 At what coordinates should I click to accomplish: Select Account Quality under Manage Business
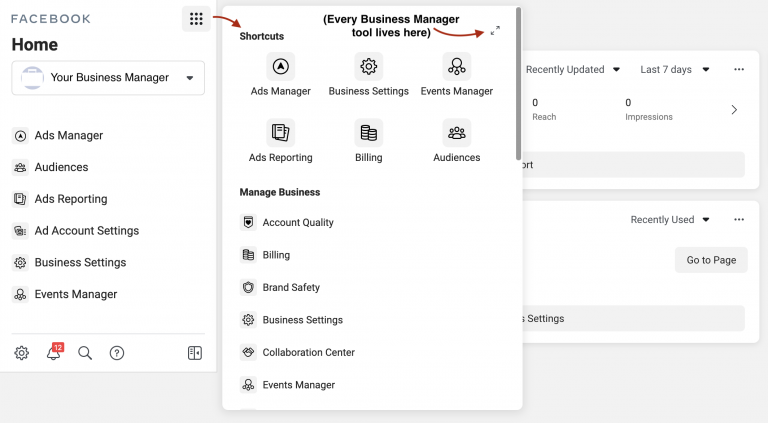pyautogui.click(x=297, y=223)
